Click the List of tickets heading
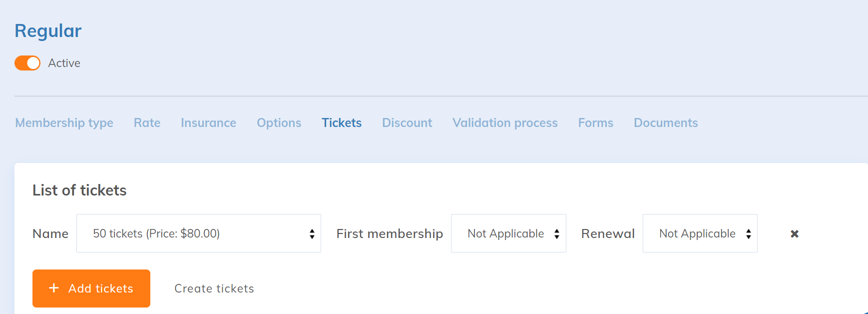 (79, 190)
